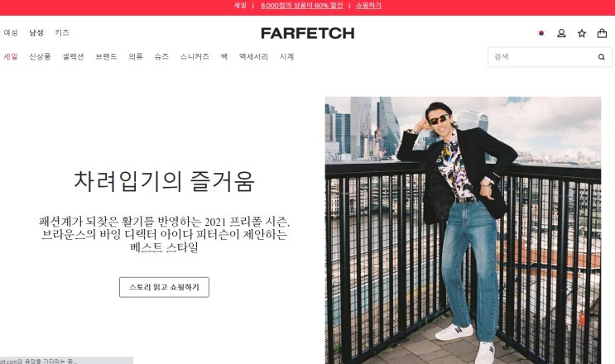Viewport: 615px width, 364px height.
Task: Click the Korean flag region selector
Action: click(x=541, y=33)
